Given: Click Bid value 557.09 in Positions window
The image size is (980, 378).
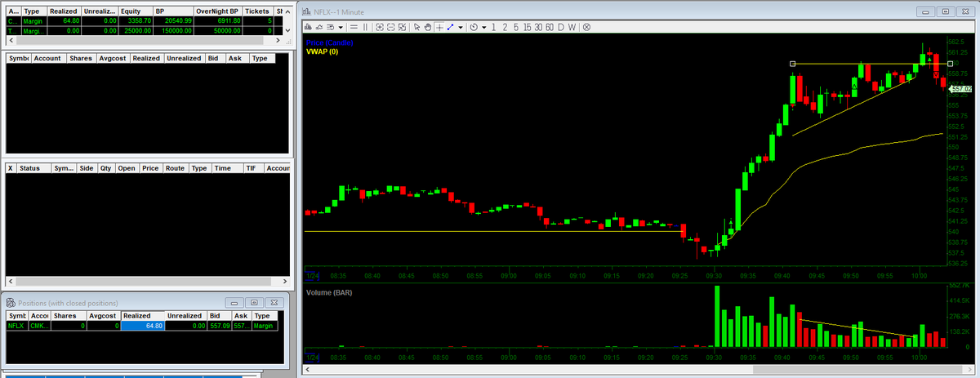Looking at the screenshot, I should [x=219, y=326].
